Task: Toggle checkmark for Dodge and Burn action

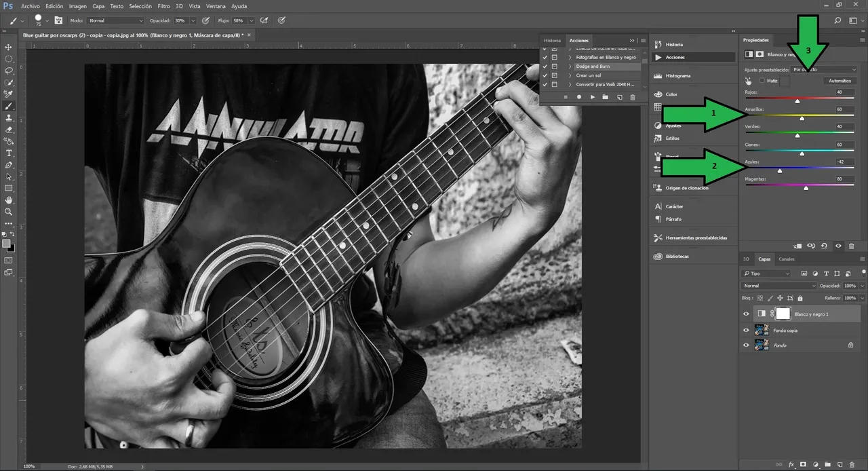Action: click(x=545, y=67)
